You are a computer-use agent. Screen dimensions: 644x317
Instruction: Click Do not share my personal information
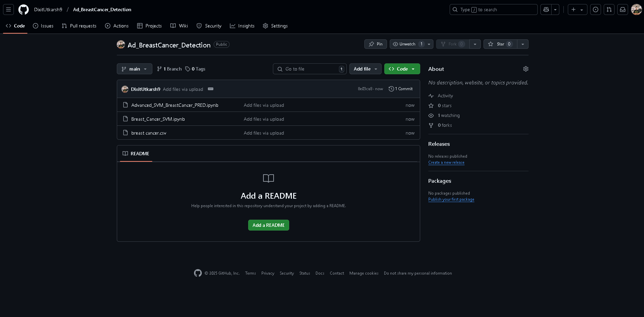pos(418,273)
